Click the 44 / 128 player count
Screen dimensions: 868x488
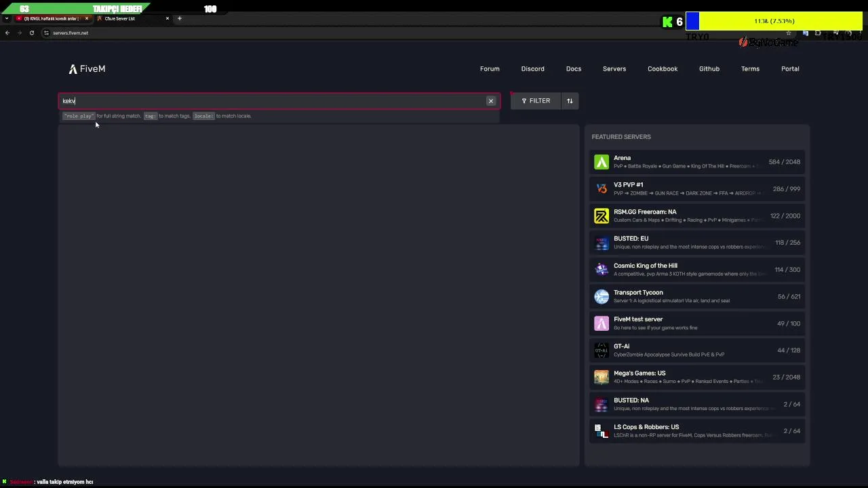(789, 350)
